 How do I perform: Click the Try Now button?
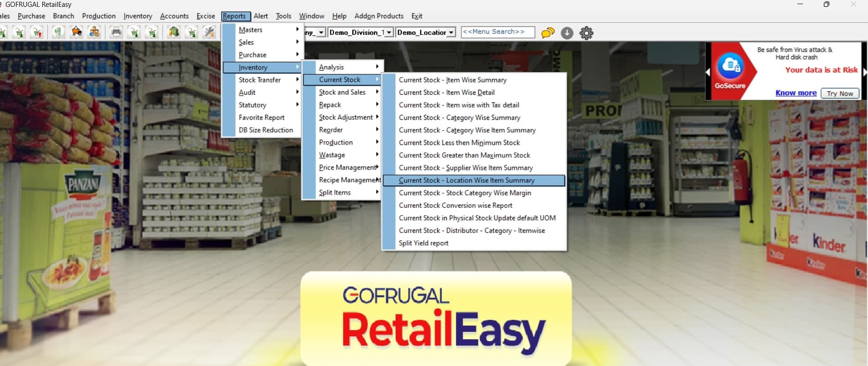840,93
